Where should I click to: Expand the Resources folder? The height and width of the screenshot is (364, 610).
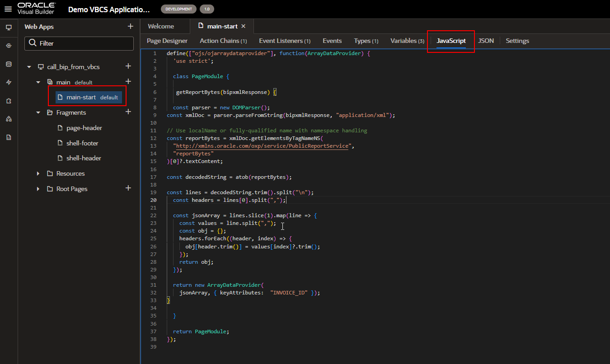coord(38,173)
